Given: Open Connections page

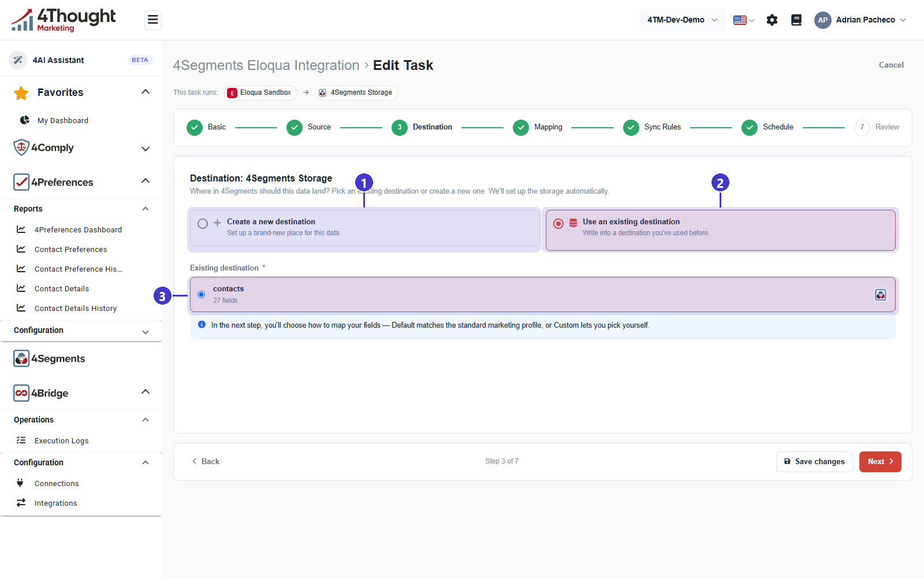Looking at the screenshot, I should pyautogui.click(x=57, y=484).
